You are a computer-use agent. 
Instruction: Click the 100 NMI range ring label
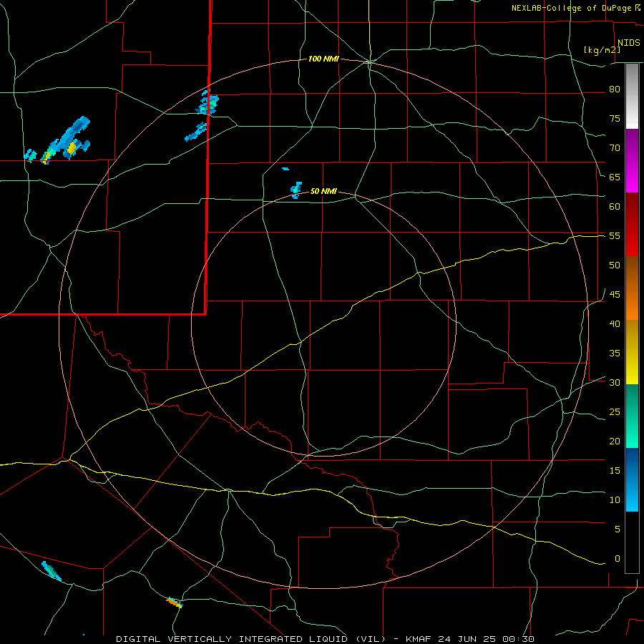pyautogui.click(x=323, y=59)
